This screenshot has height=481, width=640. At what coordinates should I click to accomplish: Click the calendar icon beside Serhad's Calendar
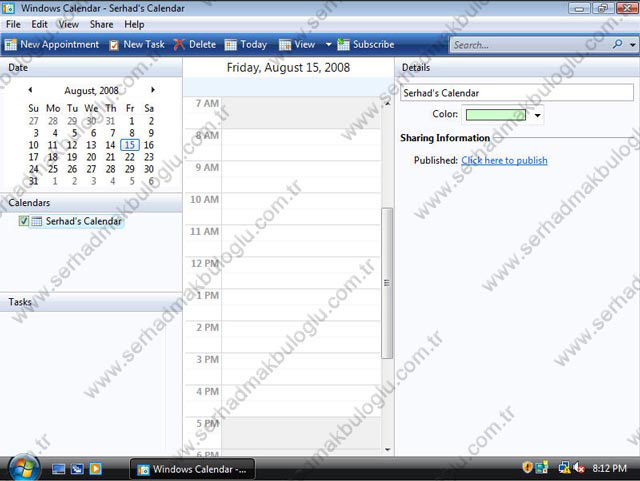[x=37, y=221]
